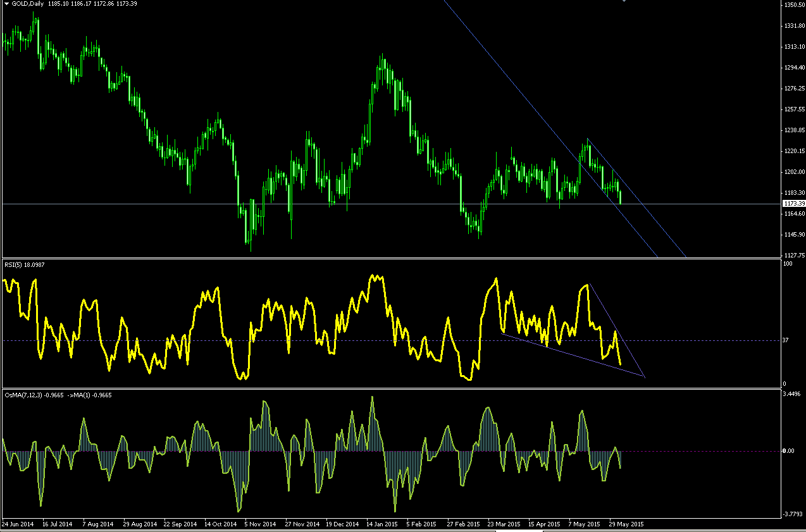Click the OsMA scale label -3.7793
Screen dimensions: 806x532
(x=793, y=514)
